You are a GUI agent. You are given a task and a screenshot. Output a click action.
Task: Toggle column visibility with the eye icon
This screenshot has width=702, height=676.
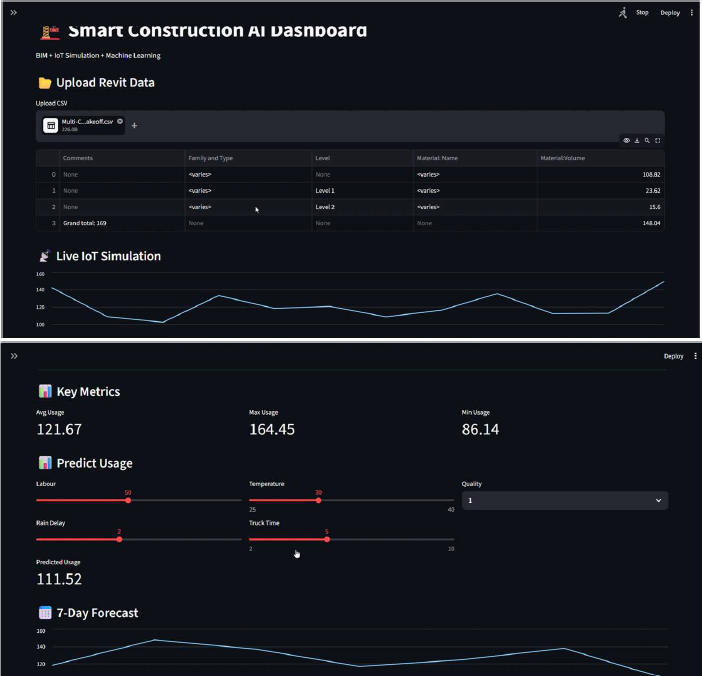[626, 141]
